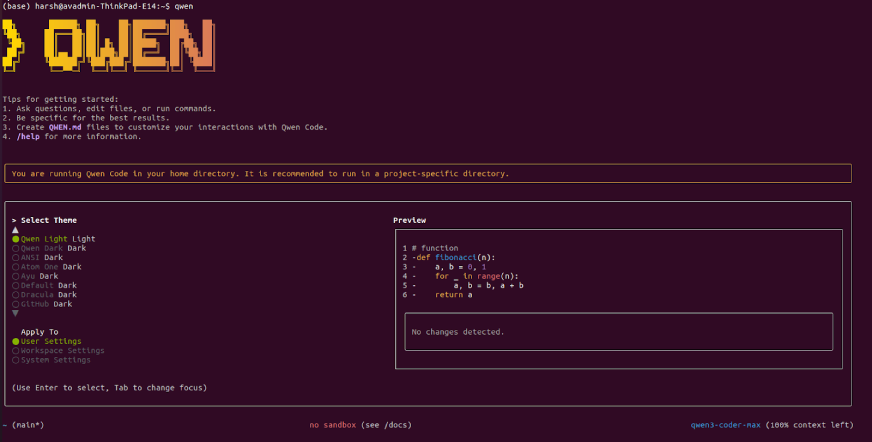Click the '(100% context left)' indicator
The image size is (872, 442).
(809, 425)
